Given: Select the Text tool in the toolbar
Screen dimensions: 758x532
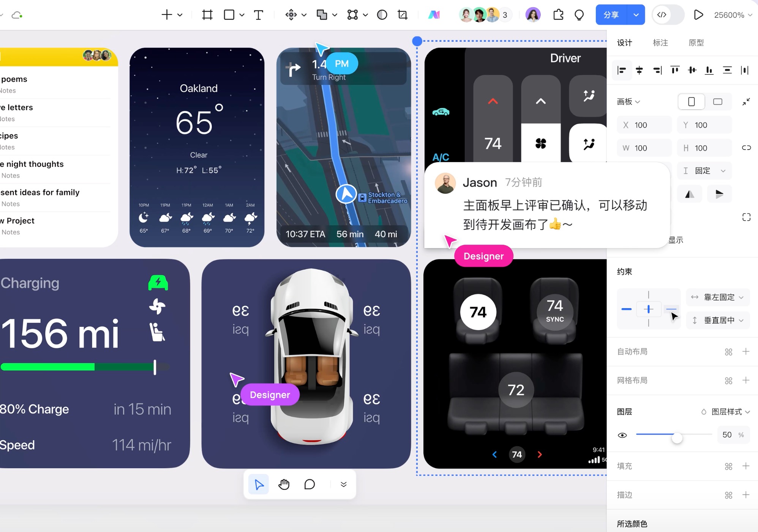Looking at the screenshot, I should [259, 15].
